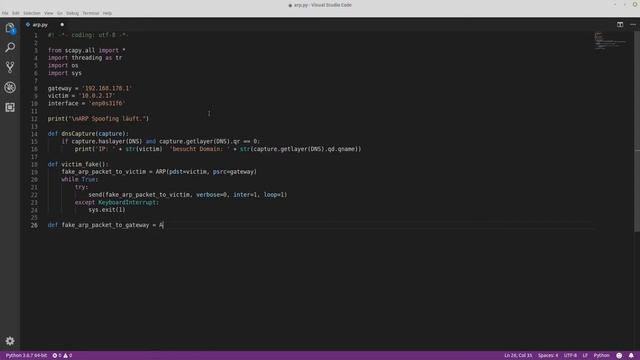
Task: Open the Debug menu
Action: (x=72, y=13)
